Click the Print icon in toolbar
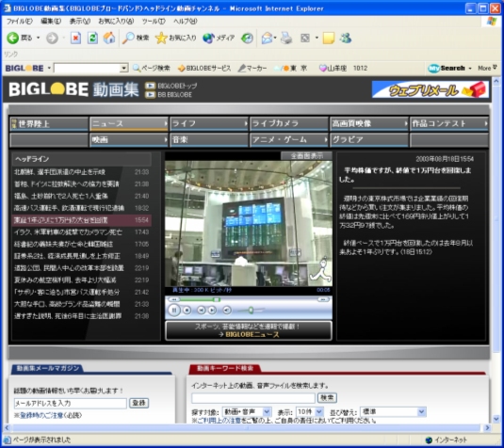 tap(286, 39)
